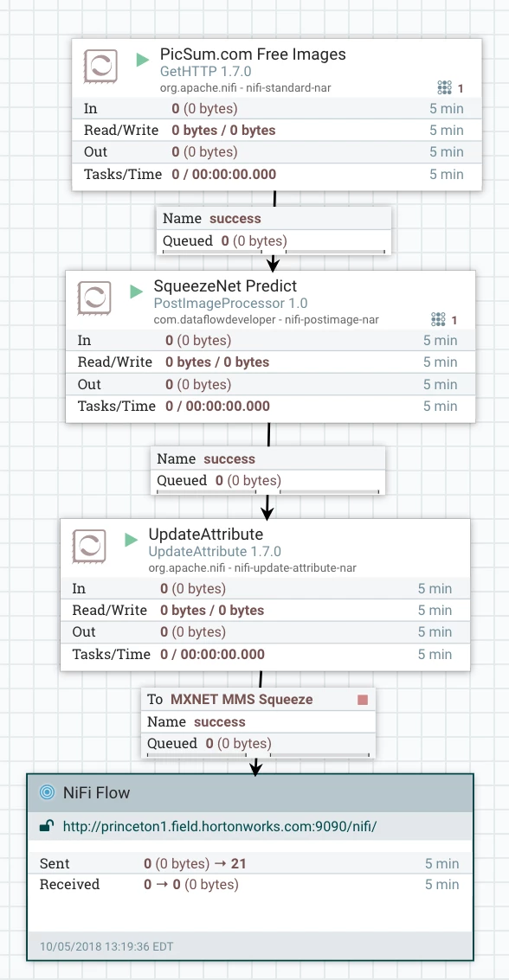Viewport: 509px width, 980px height.
Task: Click the cluster node icon on GetHTTP processor
Action: coord(445,87)
